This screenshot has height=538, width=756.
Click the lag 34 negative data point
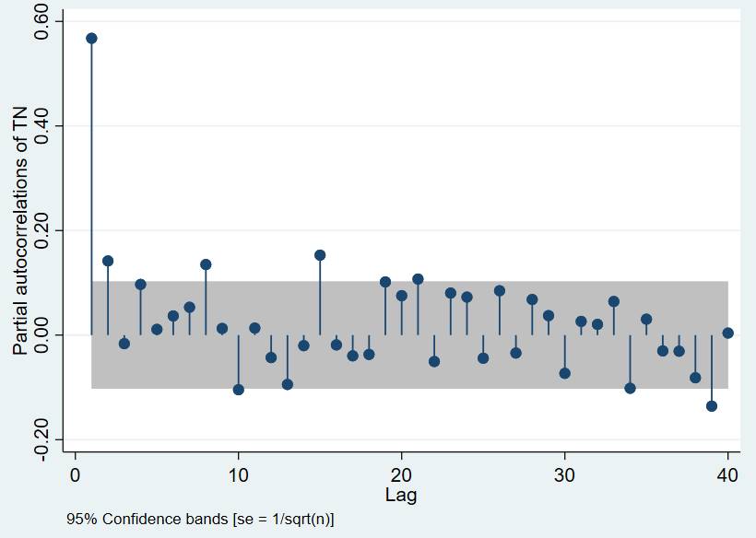click(x=630, y=389)
